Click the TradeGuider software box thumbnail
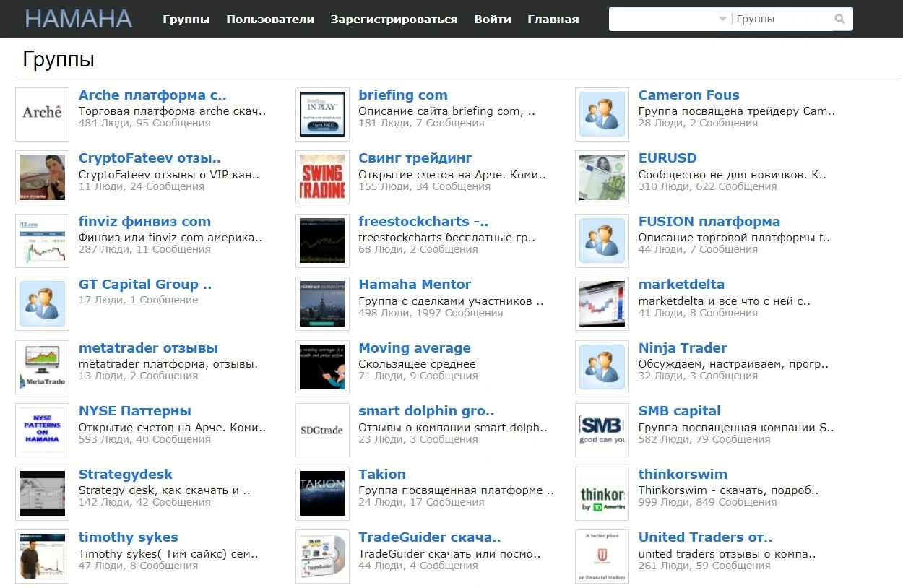The height and width of the screenshot is (588, 903). click(322, 556)
